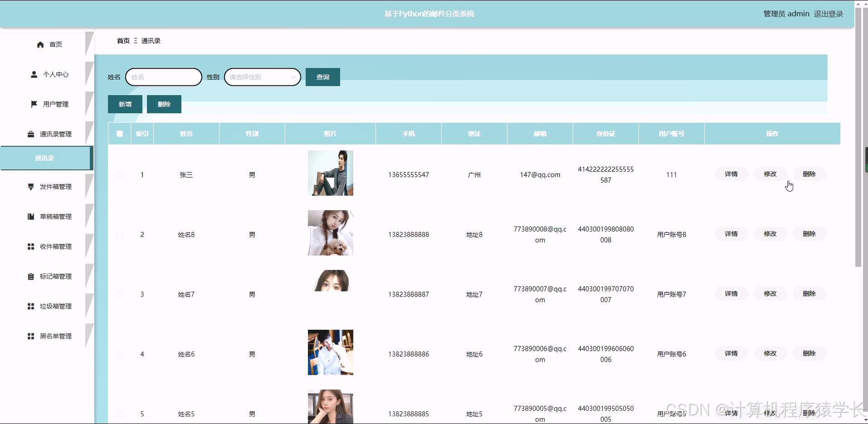The width and height of the screenshot is (868, 424).
Task: Open the 性别 gender dropdown
Action: coord(263,77)
